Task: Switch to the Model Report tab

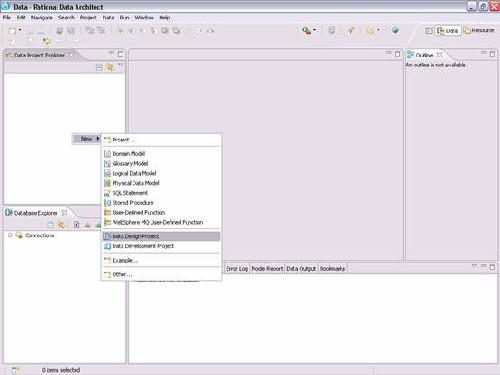Action: (x=267, y=269)
